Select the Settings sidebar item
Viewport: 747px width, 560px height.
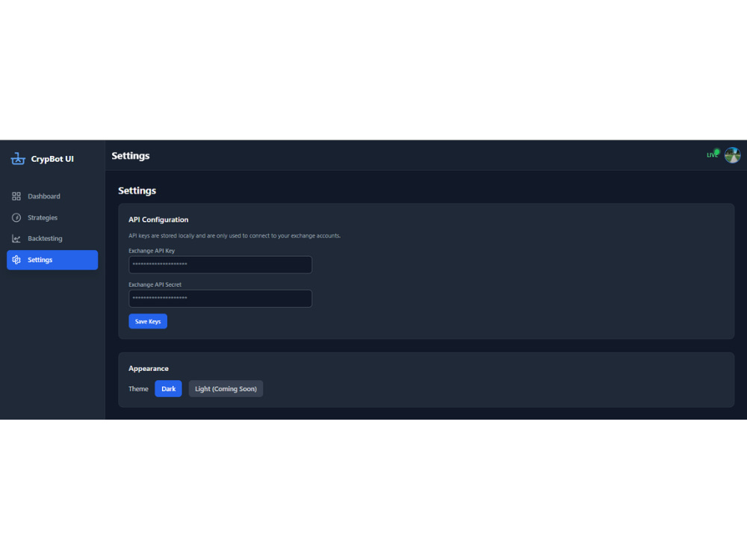click(52, 260)
